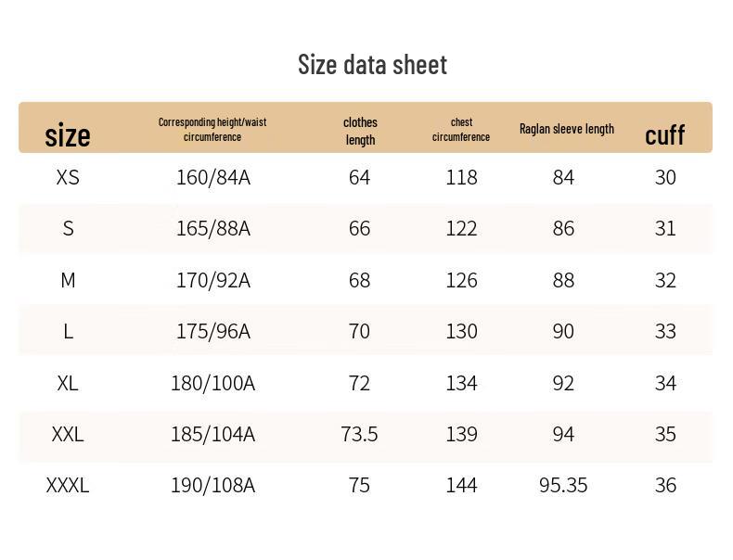Click the "chest circumference" header

[x=461, y=129]
